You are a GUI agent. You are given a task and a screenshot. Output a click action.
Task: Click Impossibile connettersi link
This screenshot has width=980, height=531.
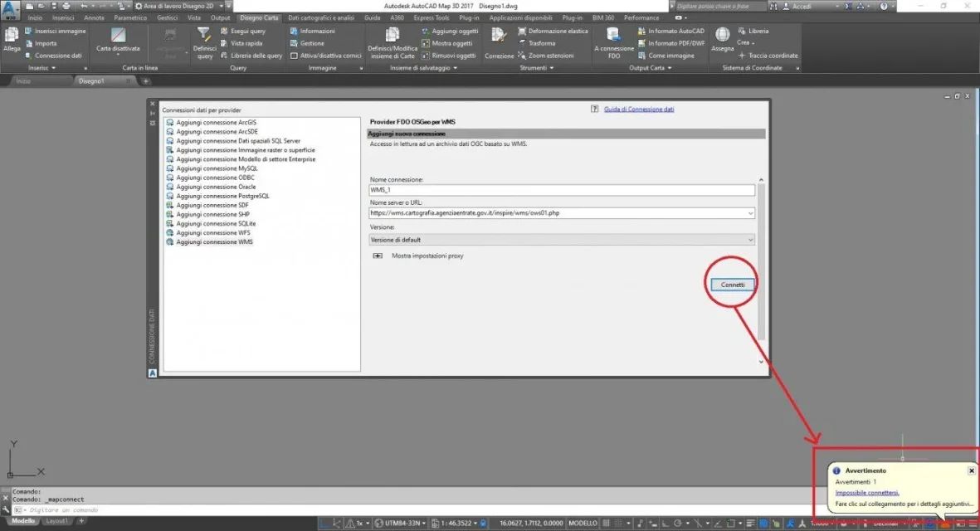867,493
